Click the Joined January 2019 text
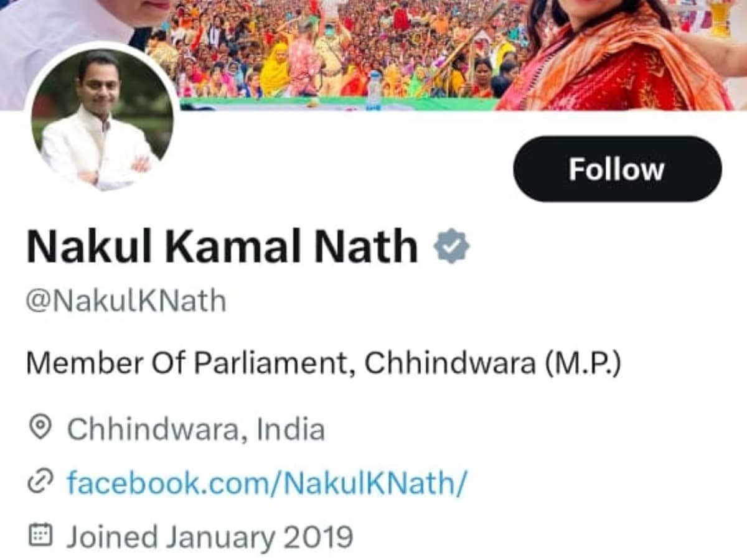The image size is (747, 560). 210,536
